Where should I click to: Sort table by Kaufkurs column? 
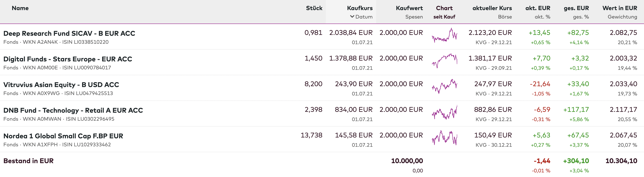tap(360, 8)
